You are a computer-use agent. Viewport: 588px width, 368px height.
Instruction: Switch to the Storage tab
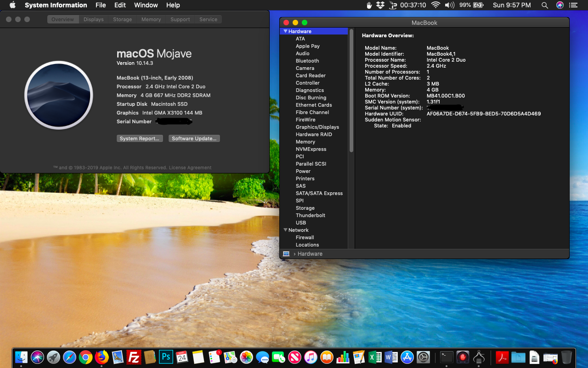[123, 19]
